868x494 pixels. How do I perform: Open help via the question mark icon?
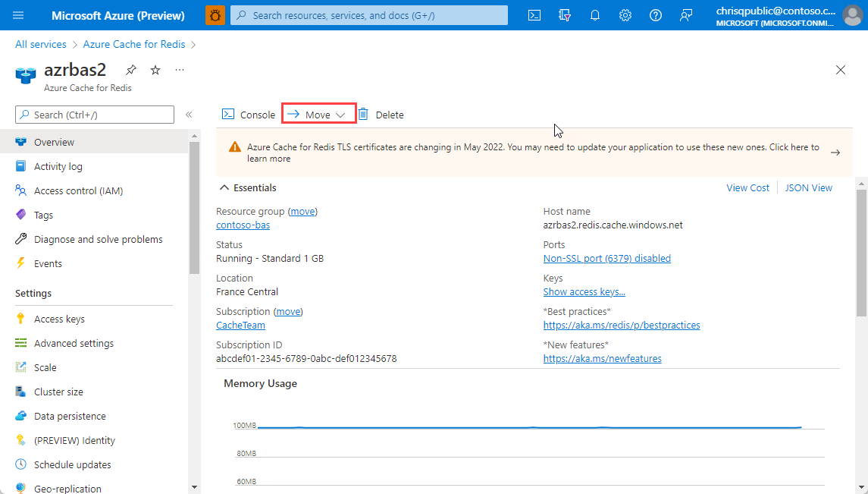pyautogui.click(x=655, y=14)
